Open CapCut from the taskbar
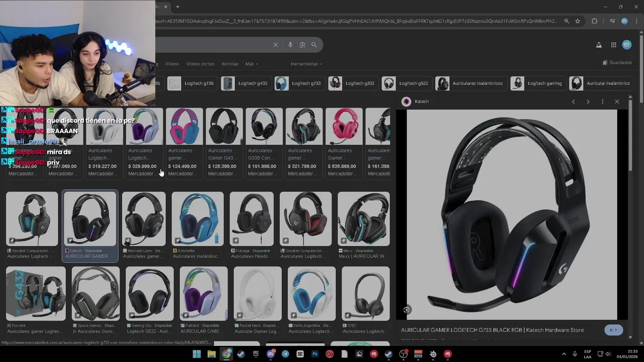The width and height of the screenshot is (644, 362). pyautogui.click(x=300, y=354)
